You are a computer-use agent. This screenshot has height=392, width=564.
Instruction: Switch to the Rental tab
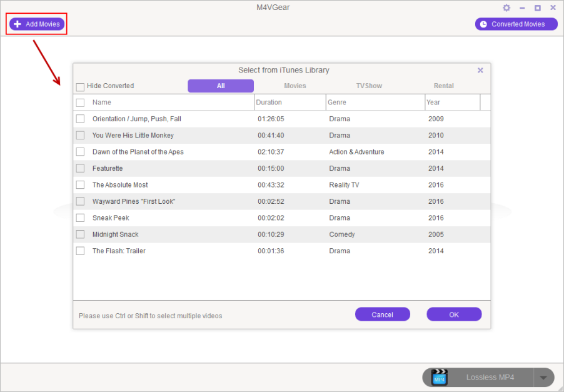coord(443,86)
